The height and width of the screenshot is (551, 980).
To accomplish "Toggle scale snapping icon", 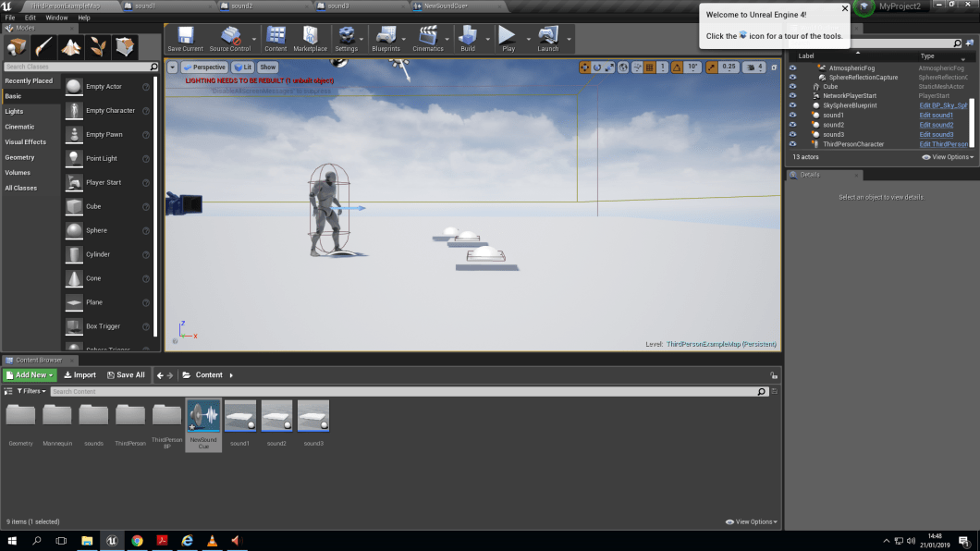I will click(712, 67).
